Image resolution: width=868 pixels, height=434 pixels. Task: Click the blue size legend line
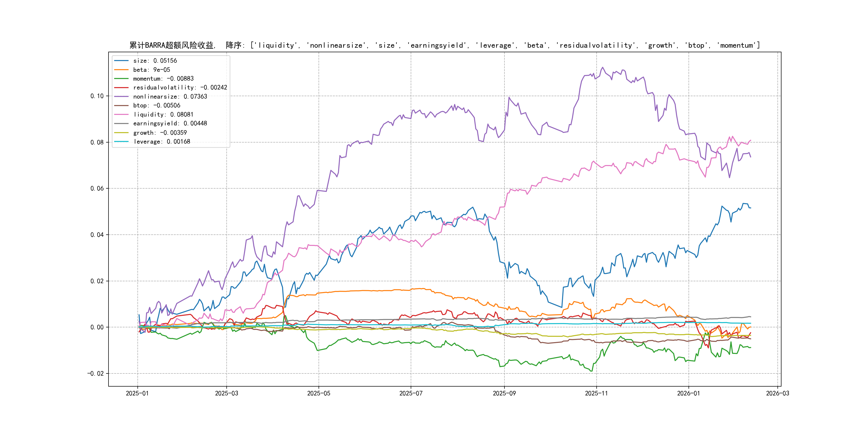coord(121,61)
